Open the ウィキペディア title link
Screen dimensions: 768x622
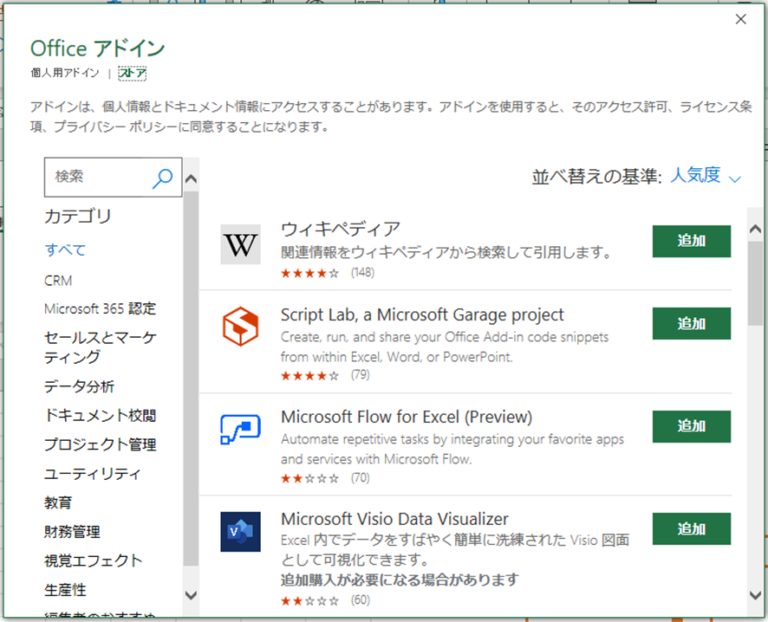[340, 229]
